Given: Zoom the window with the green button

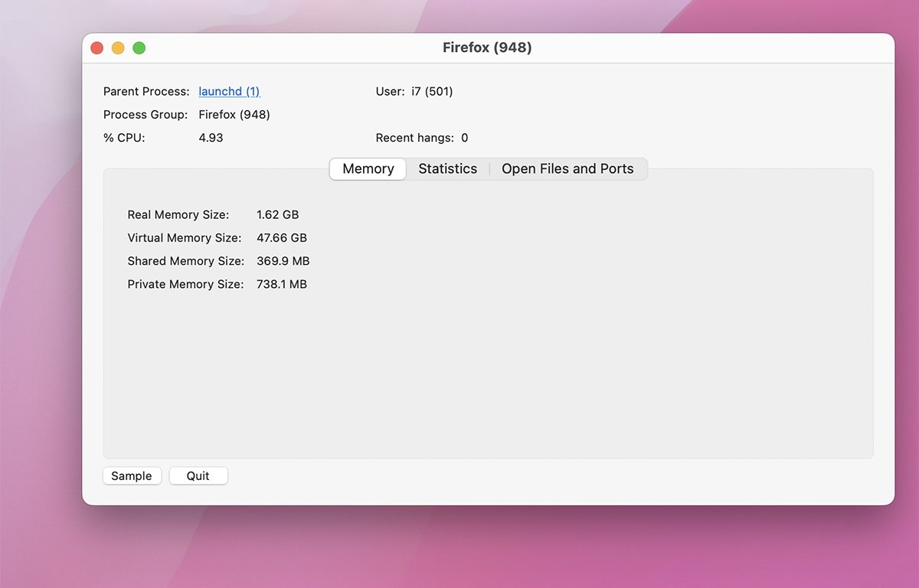Looking at the screenshot, I should (139, 48).
